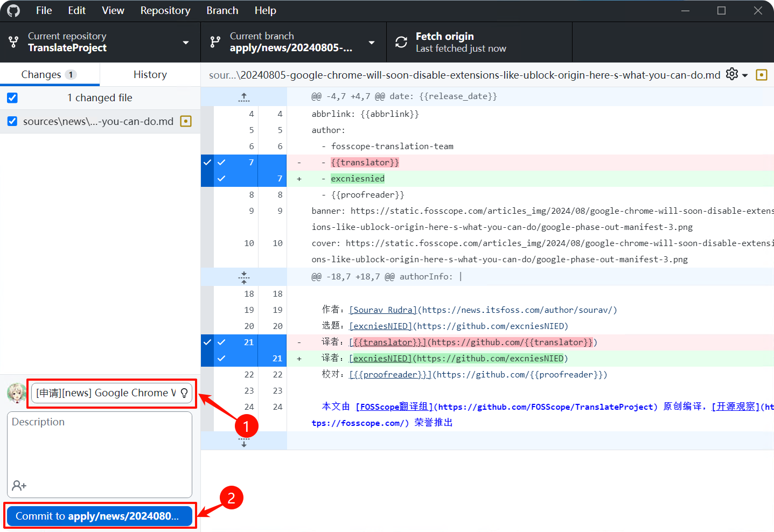Click the repository icon beside Current repository
The width and height of the screenshot is (774, 532).
pyautogui.click(x=13, y=42)
